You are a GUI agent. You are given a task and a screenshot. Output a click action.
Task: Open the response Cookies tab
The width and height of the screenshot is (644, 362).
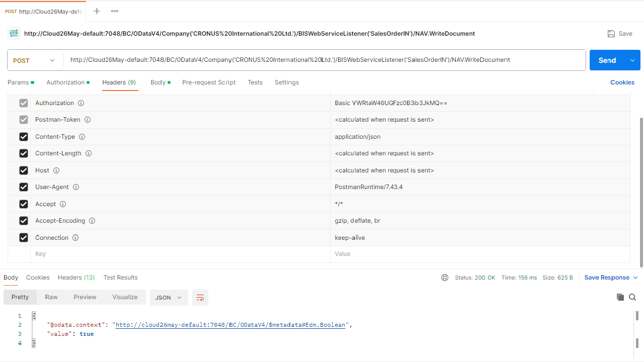click(38, 278)
